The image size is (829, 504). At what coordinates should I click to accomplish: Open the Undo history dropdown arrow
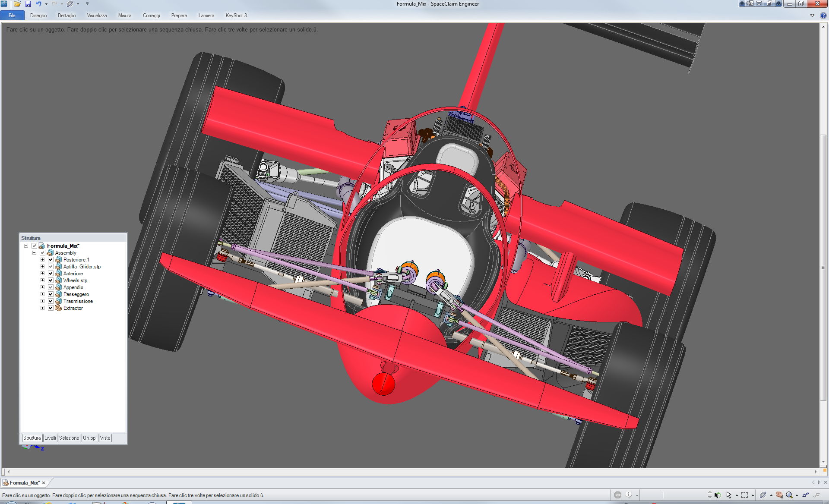46,4
